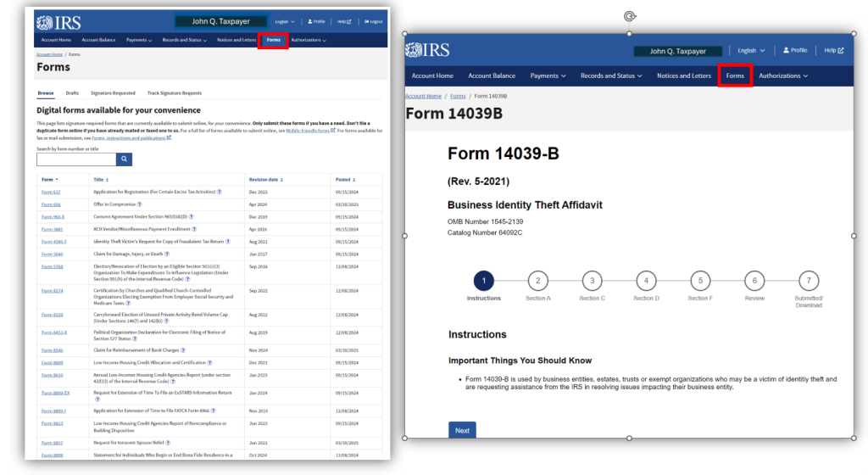Select the Browse tab
The height and width of the screenshot is (475, 868).
pyautogui.click(x=46, y=93)
